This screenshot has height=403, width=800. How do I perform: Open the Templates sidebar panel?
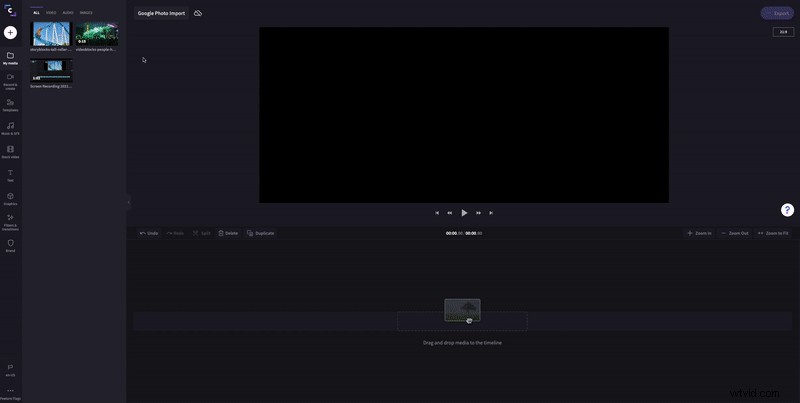[10, 103]
